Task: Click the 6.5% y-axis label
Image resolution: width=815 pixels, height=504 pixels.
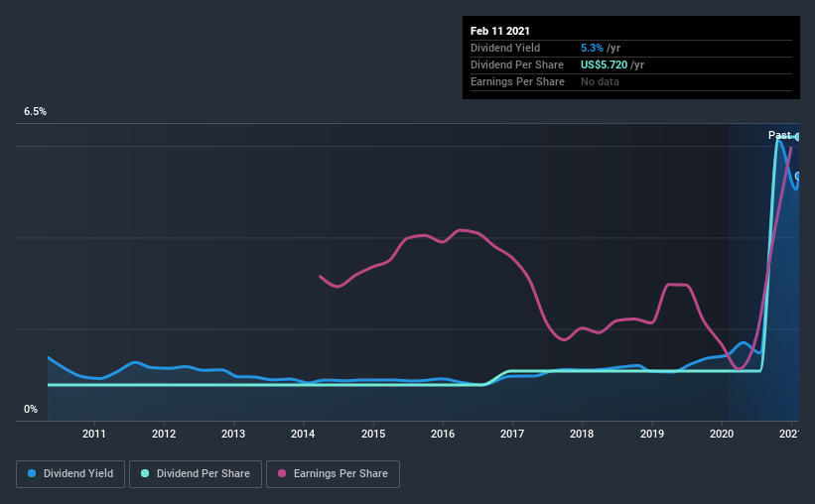Action: [x=35, y=112]
